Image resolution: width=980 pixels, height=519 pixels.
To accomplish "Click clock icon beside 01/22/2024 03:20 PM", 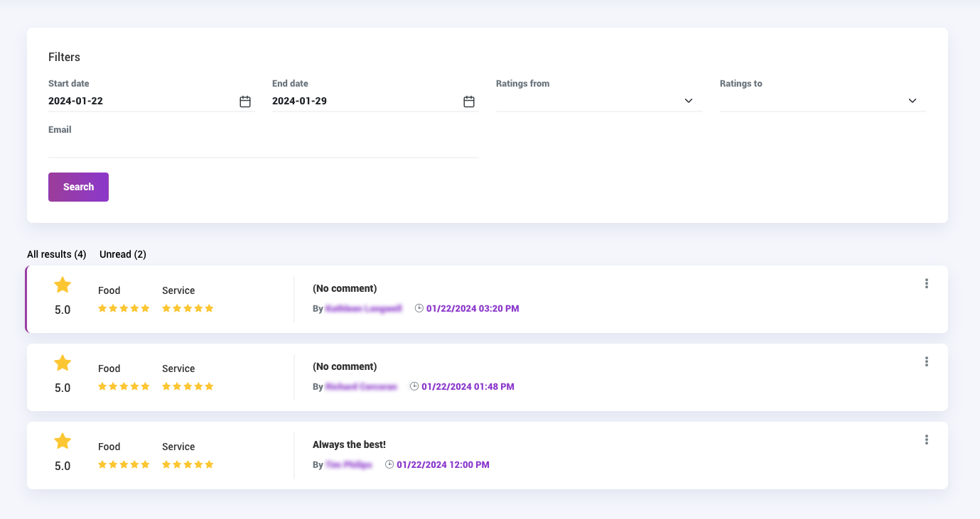I will tap(419, 308).
